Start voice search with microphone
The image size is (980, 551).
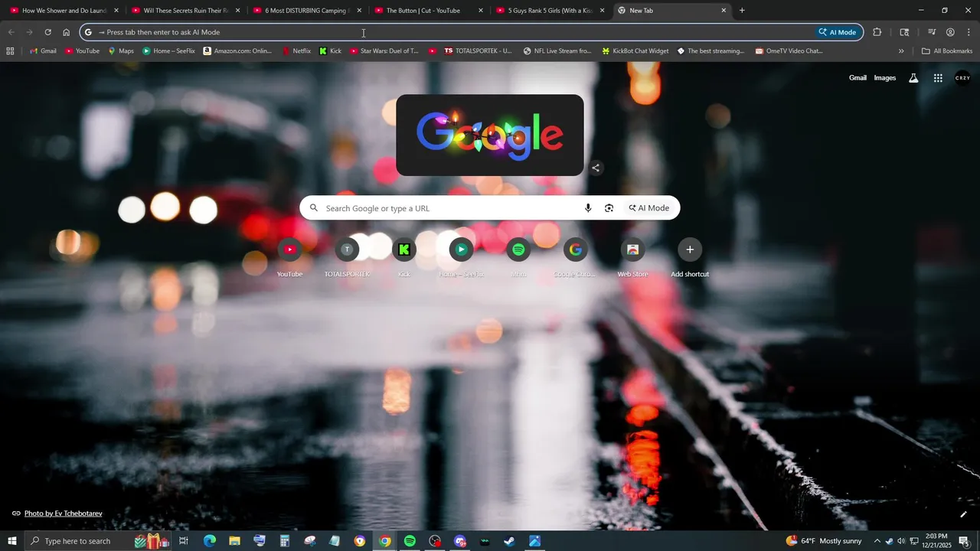(x=588, y=208)
